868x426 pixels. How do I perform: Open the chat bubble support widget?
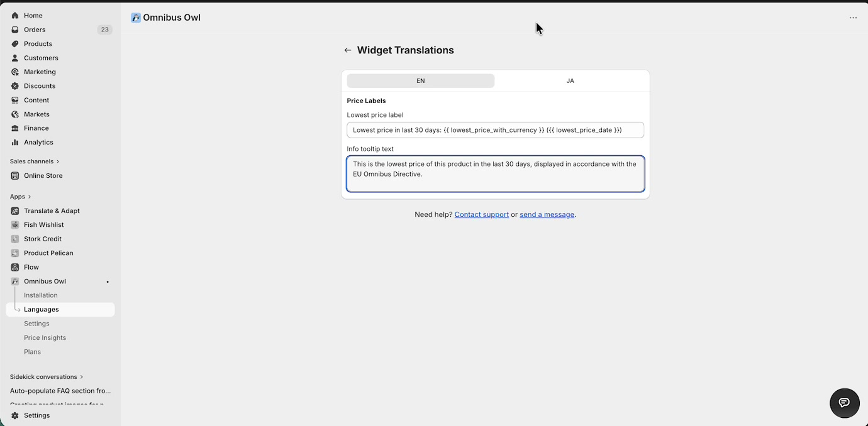[844, 403]
